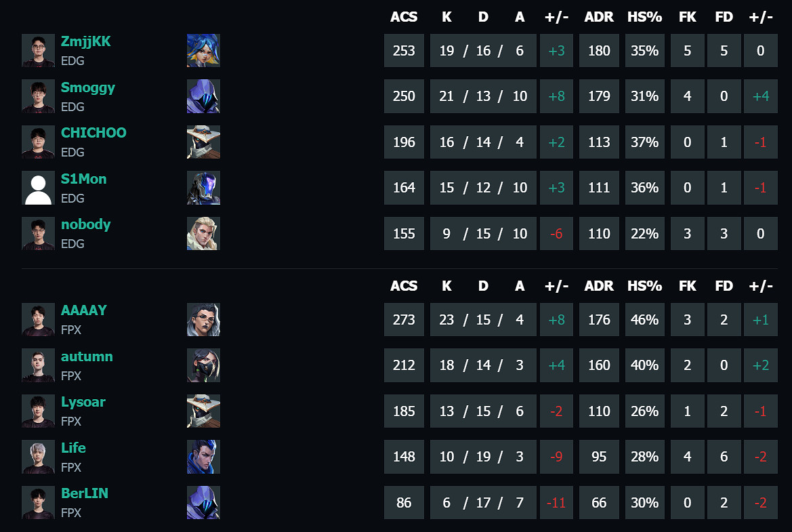Click the FPX team label under Lysoar

pos(72,421)
